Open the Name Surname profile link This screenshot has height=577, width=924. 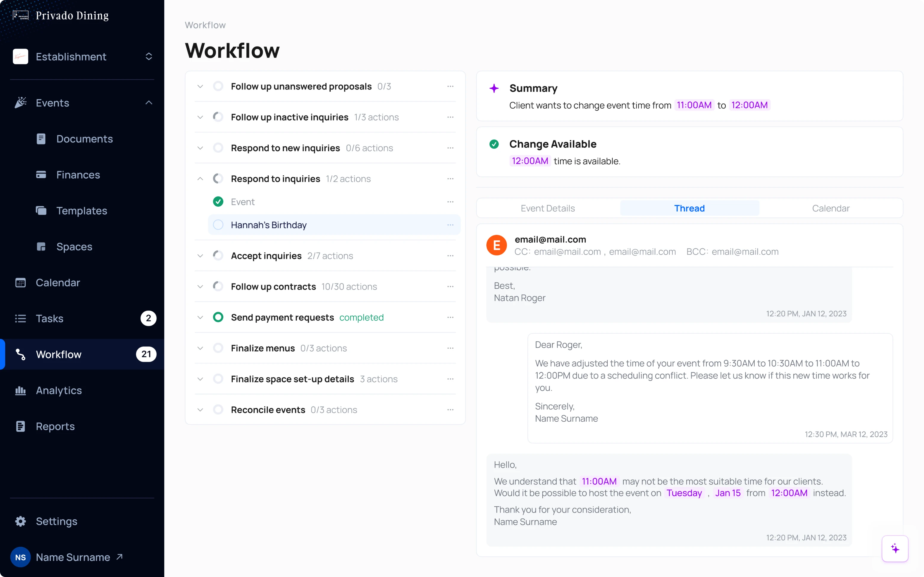tap(72, 557)
